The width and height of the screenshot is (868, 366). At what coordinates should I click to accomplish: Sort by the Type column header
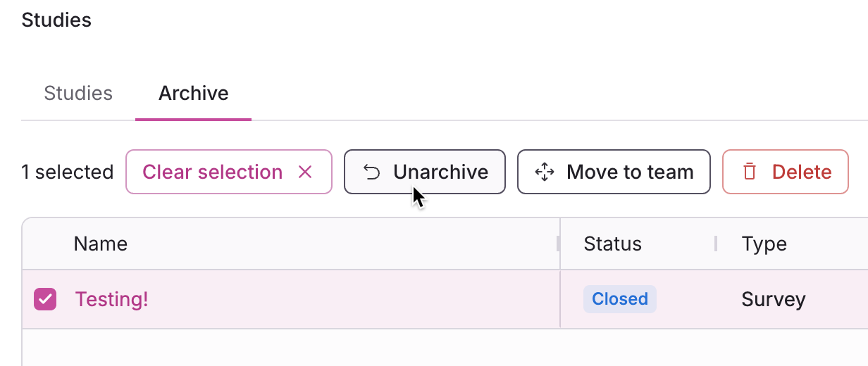click(x=764, y=244)
